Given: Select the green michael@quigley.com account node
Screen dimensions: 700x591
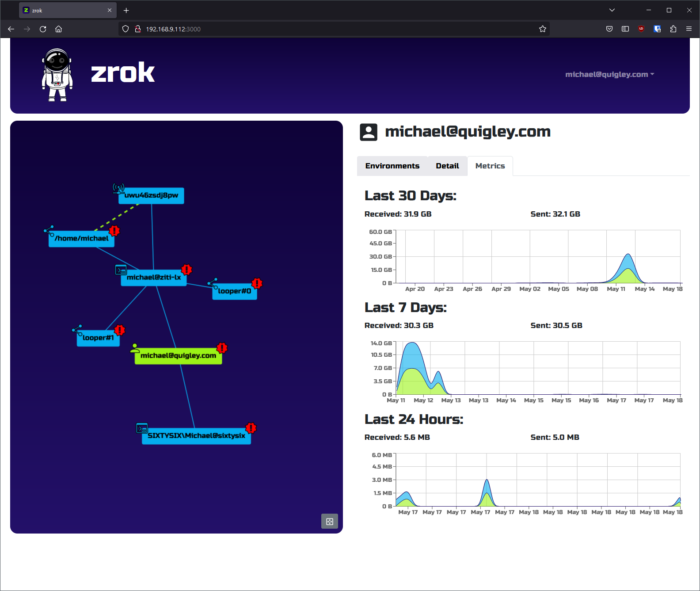Looking at the screenshot, I should 178,356.
